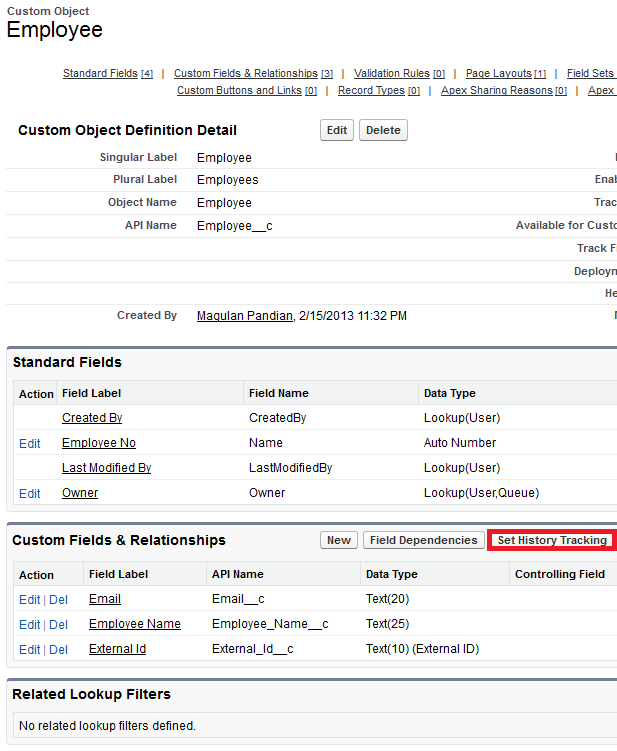Screen dimensions: 617x751
Task: Click Set History Tracking button
Action: pyautogui.click(x=552, y=540)
